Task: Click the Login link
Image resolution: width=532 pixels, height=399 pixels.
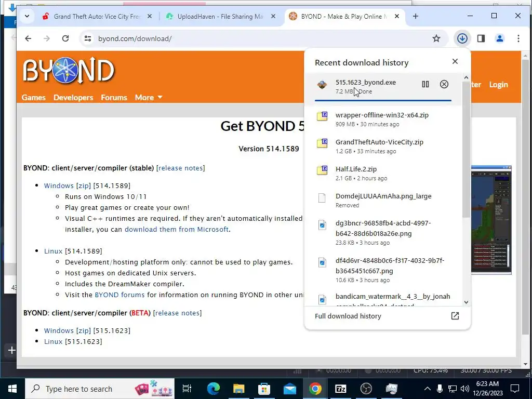Action: (x=498, y=85)
